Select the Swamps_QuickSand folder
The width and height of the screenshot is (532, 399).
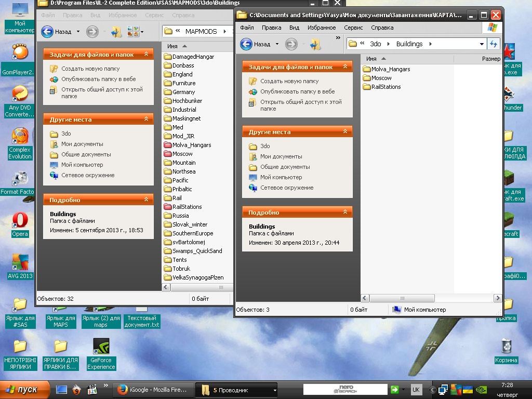(x=196, y=251)
